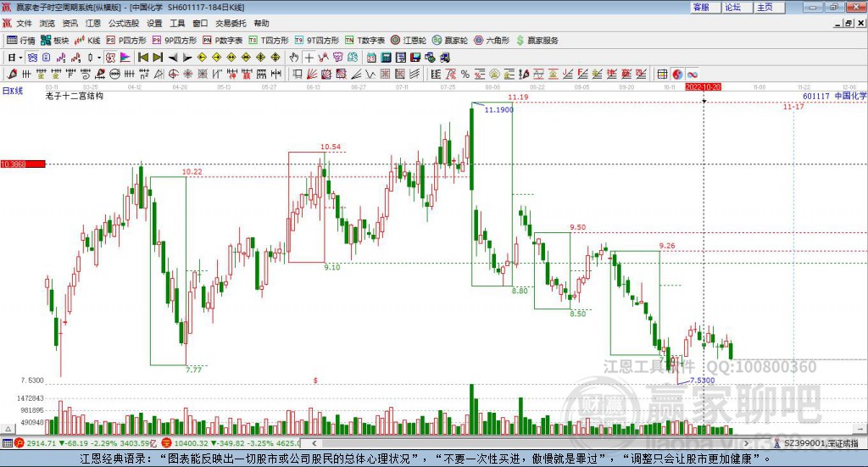The height and width of the screenshot is (467, 868).
Task: Click the 601117 中国化学 stock label
Action: pos(835,96)
